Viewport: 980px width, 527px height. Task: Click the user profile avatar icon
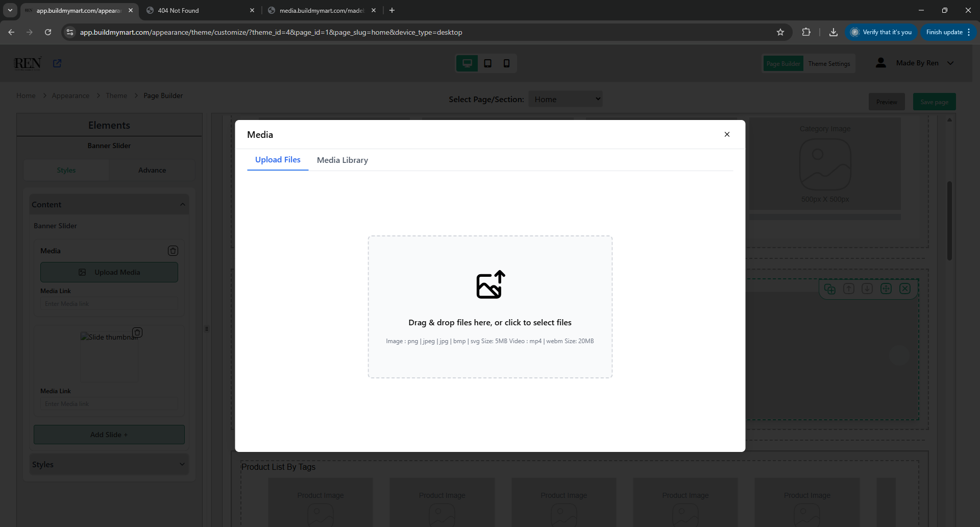pos(880,63)
